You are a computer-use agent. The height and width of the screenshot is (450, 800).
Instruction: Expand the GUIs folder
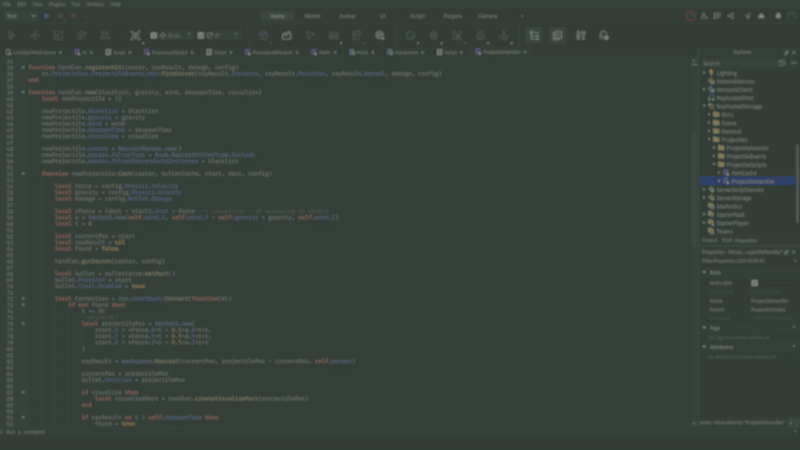(710, 115)
